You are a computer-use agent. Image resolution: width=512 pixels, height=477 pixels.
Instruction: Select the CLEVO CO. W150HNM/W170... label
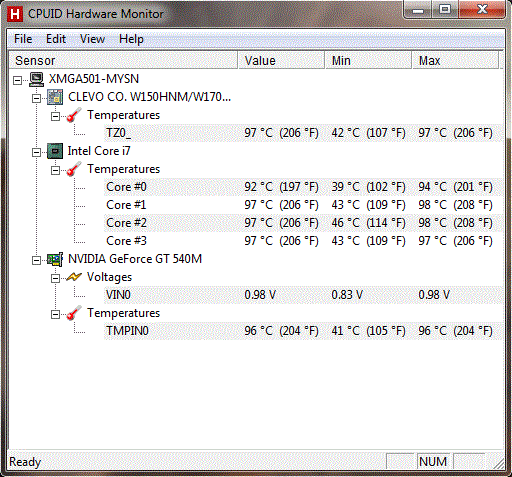tap(149, 97)
